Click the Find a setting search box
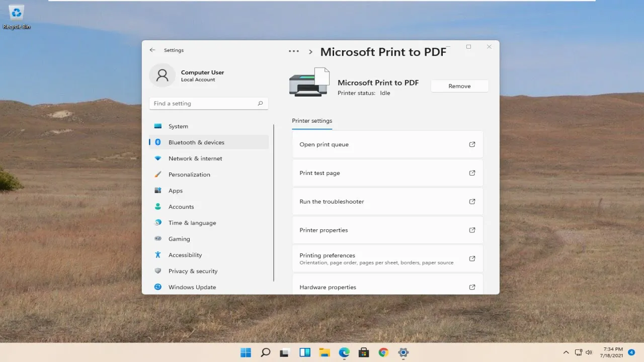Viewport: 644px width, 362px height. pyautogui.click(x=208, y=104)
